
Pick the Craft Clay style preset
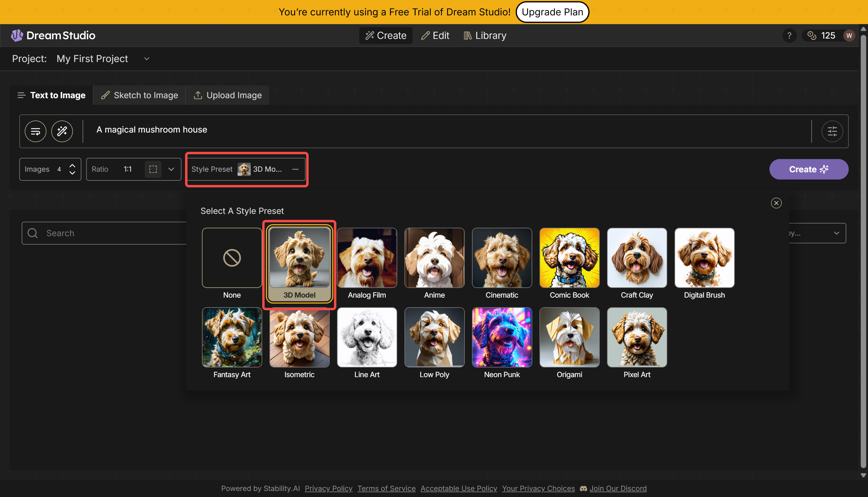coord(637,258)
